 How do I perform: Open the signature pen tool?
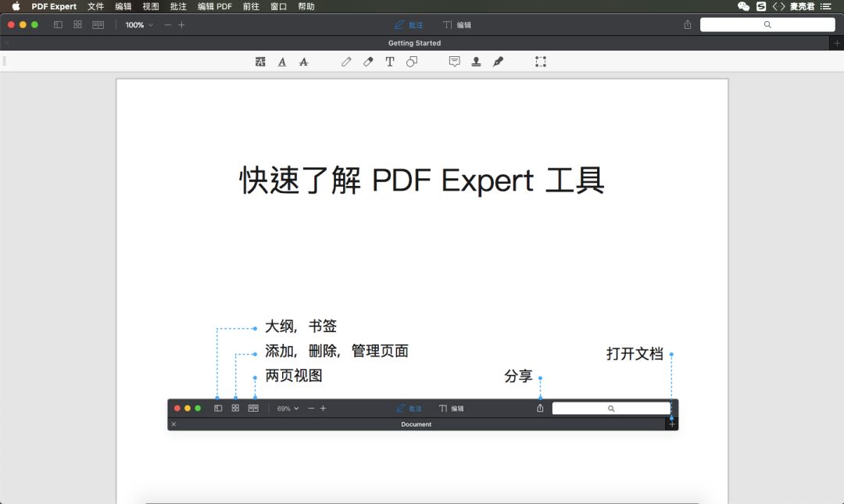point(498,62)
